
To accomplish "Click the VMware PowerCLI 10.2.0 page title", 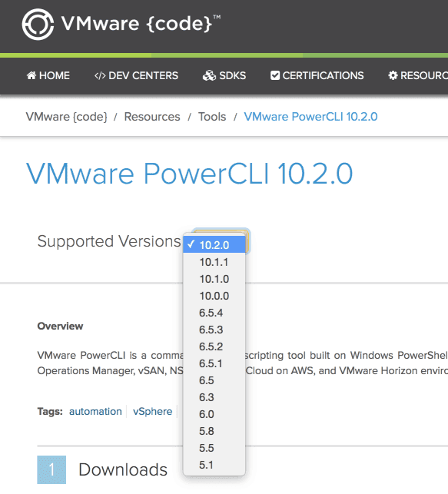I will 189,174.
